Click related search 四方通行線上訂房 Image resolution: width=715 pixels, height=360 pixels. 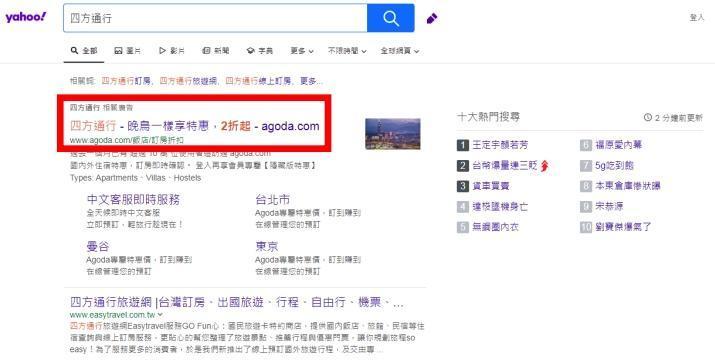258,81
